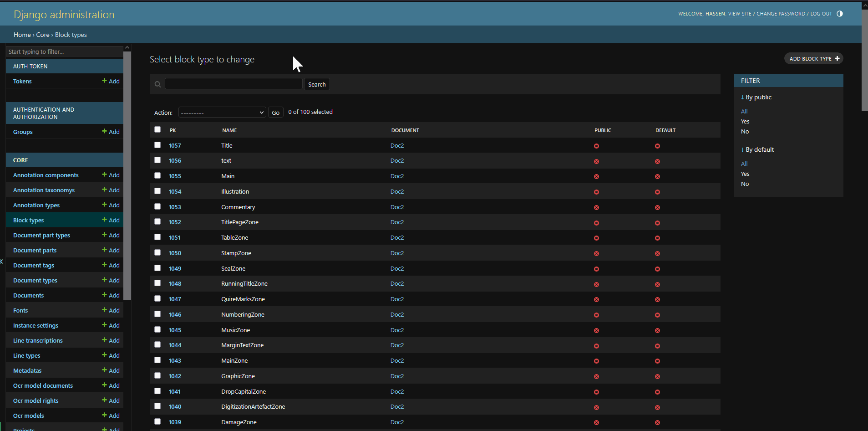Click the red public status icon for Title row
Screen dimensions: 868x431
pyautogui.click(x=596, y=146)
